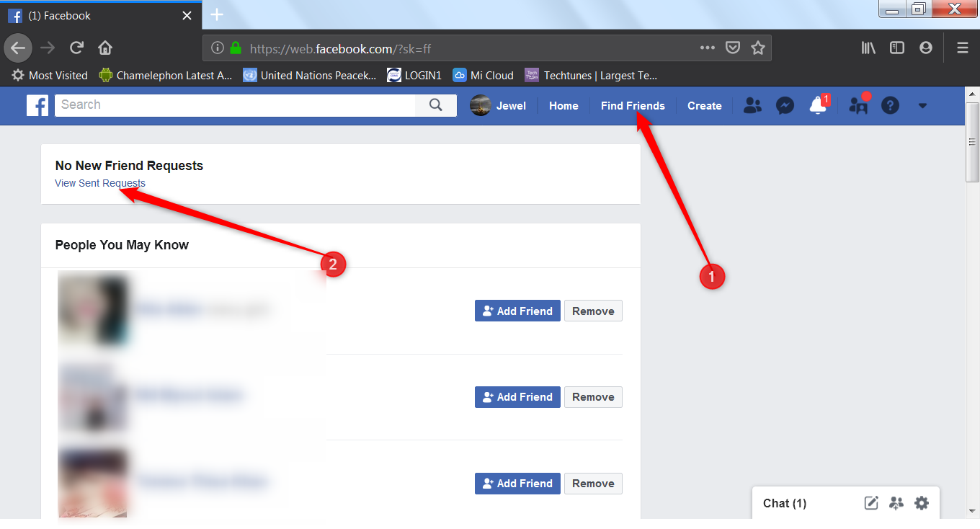
Task: Click the Jewel profile link
Action: point(499,106)
